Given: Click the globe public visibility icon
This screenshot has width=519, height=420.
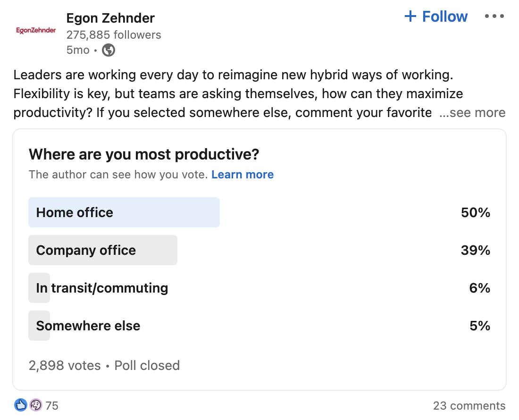Looking at the screenshot, I should coord(109,50).
